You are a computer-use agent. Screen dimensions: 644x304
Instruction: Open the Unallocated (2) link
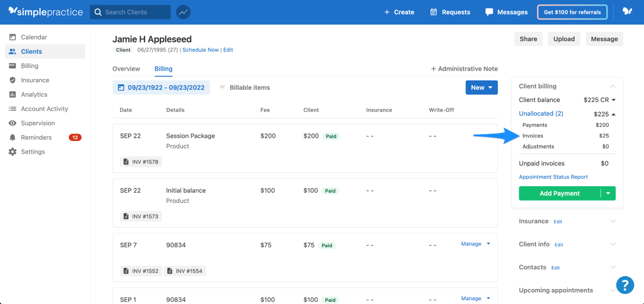pos(541,114)
